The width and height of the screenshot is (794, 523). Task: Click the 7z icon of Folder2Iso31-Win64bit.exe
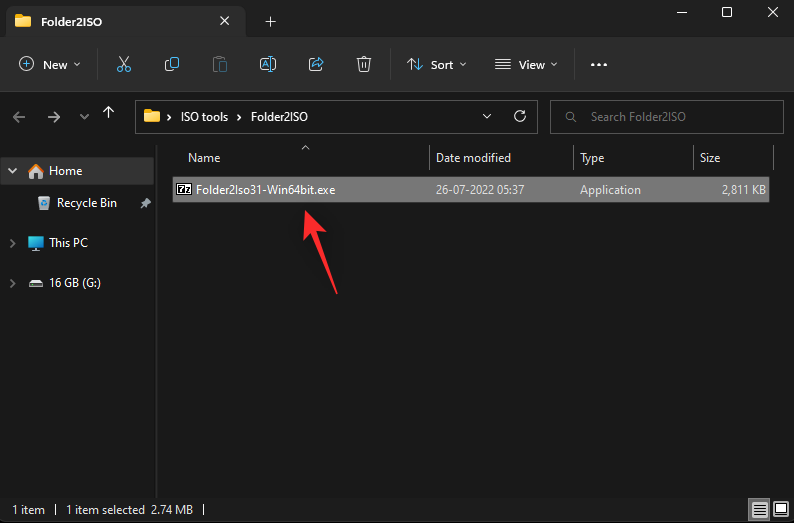coord(184,189)
